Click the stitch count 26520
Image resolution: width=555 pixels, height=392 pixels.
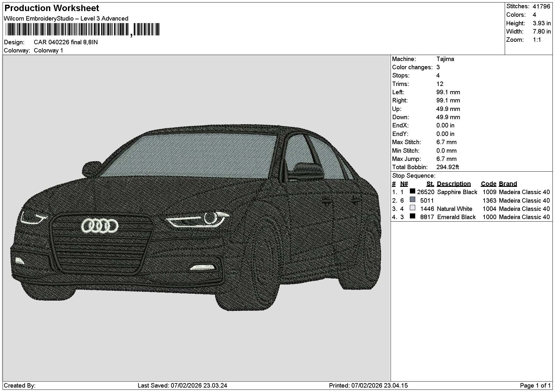pyautogui.click(x=426, y=192)
